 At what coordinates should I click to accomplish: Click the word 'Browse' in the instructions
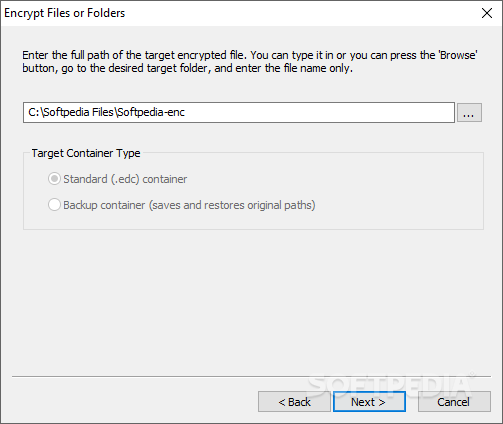pos(458,55)
